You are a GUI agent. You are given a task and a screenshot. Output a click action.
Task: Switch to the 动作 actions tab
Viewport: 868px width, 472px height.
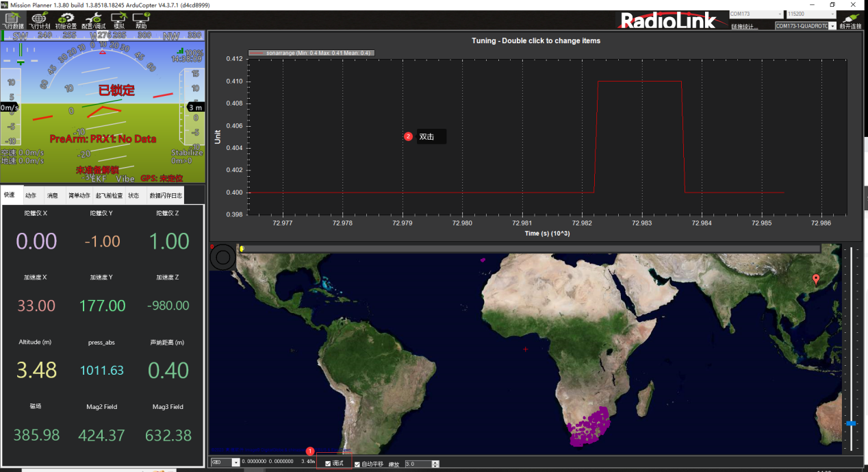[x=31, y=195]
